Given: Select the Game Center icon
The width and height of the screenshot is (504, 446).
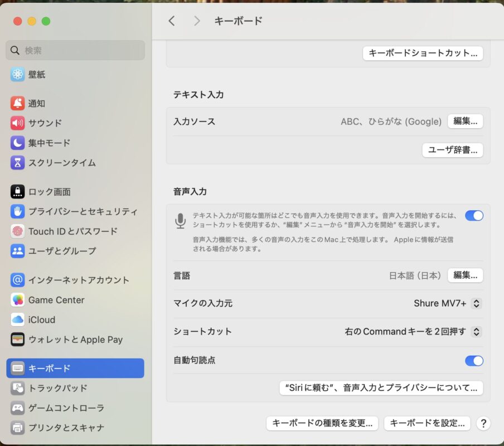Looking at the screenshot, I should pyautogui.click(x=18, y=300).
